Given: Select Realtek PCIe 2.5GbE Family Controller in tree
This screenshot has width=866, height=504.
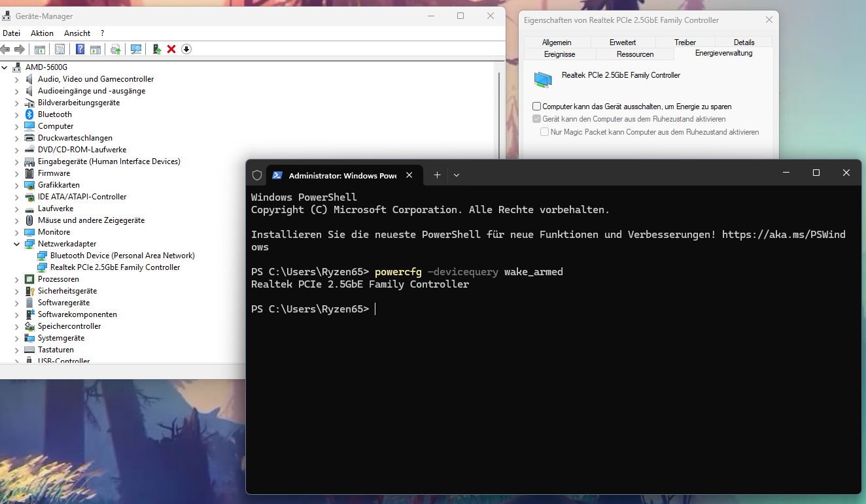Looking at the screenshot, I should pos(115,267).
